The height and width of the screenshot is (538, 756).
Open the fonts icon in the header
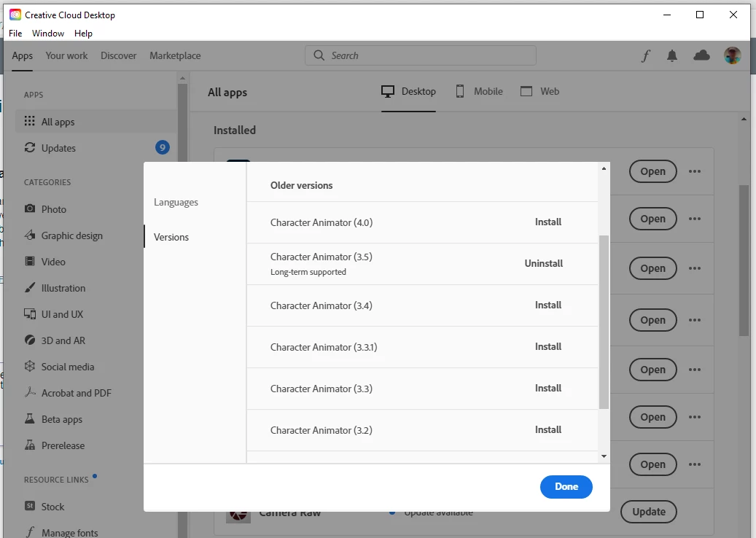pos(646,56)
